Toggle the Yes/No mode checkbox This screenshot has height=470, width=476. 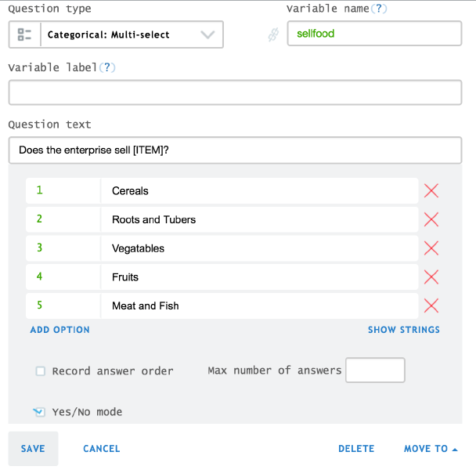point(39,412)
